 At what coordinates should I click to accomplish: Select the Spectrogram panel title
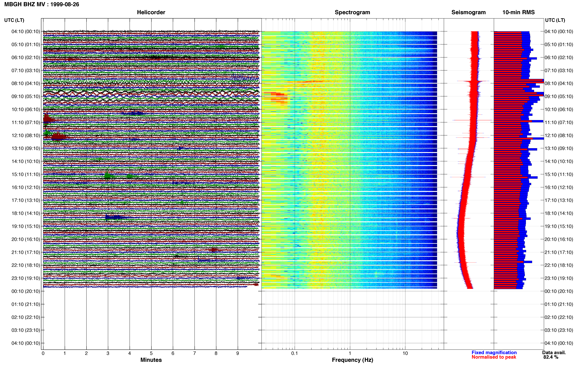click(x=352, y=12)
